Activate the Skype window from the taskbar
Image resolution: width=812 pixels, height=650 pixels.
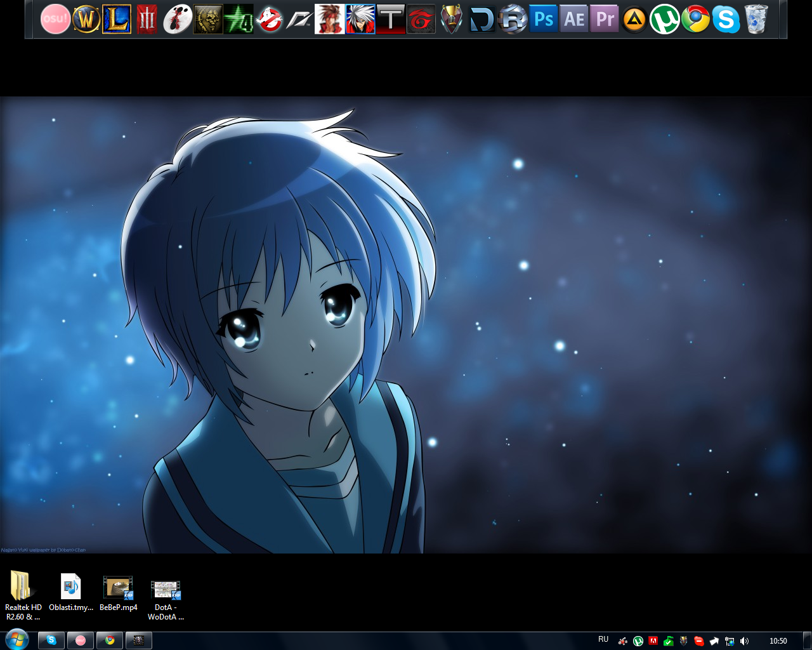51,640
